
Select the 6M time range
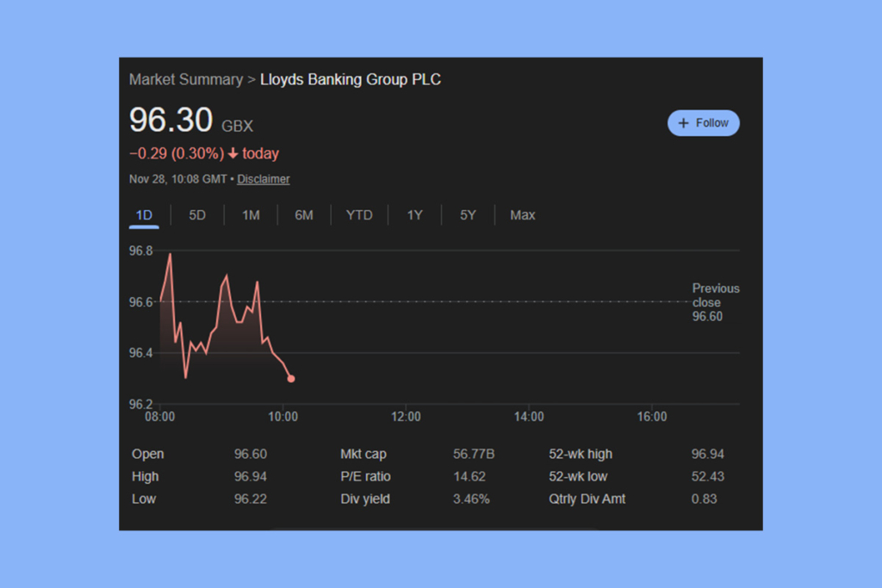304,214
